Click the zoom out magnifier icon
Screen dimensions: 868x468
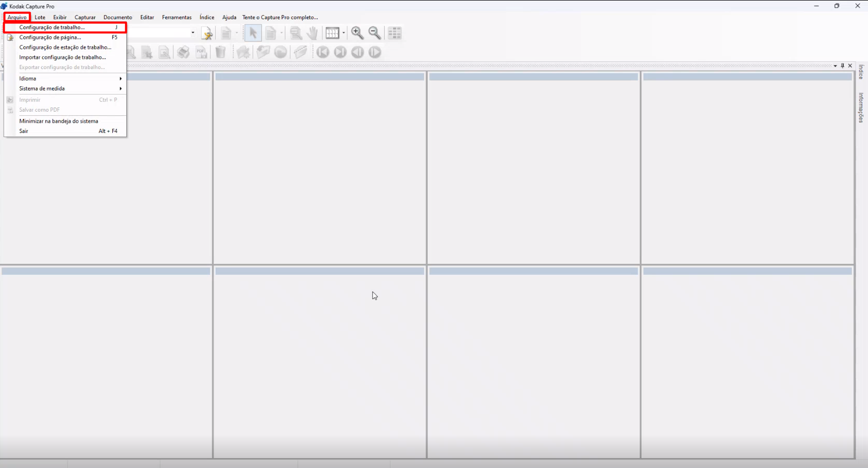point(374,33)
